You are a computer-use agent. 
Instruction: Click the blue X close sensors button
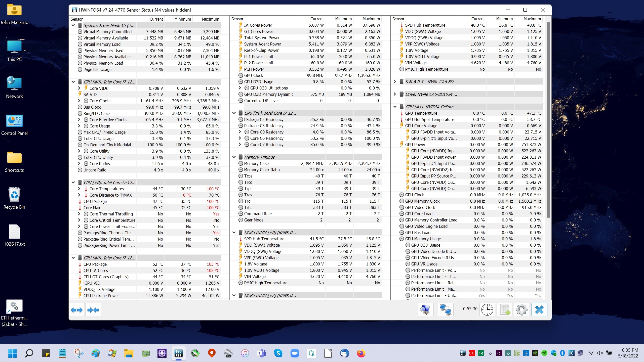539,310
